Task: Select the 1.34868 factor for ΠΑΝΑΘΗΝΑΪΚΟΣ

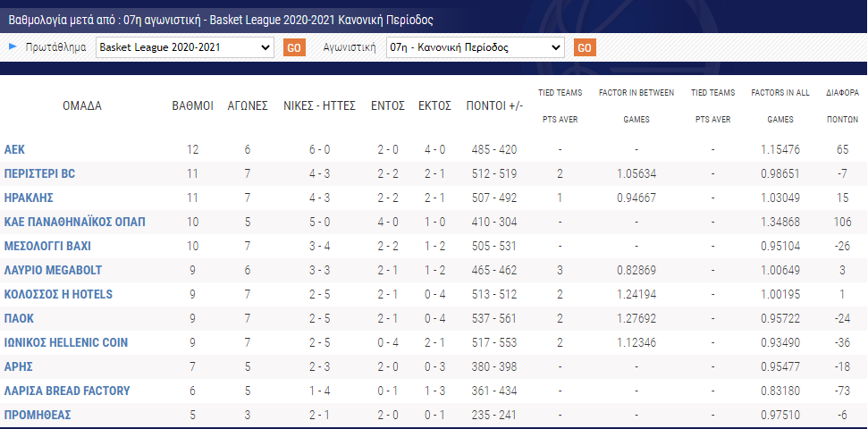Action: click(780, 222)
